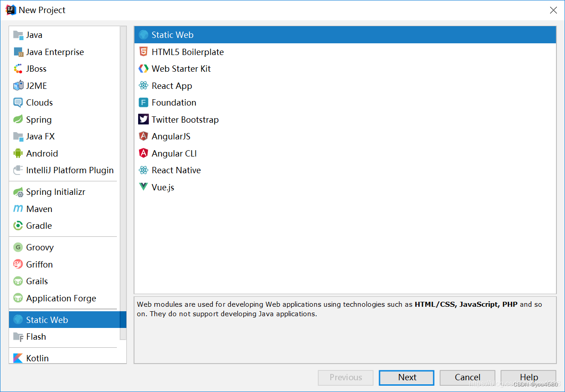Click the Application Forge icon
565x392 pixels.
(x=18, y=298)
